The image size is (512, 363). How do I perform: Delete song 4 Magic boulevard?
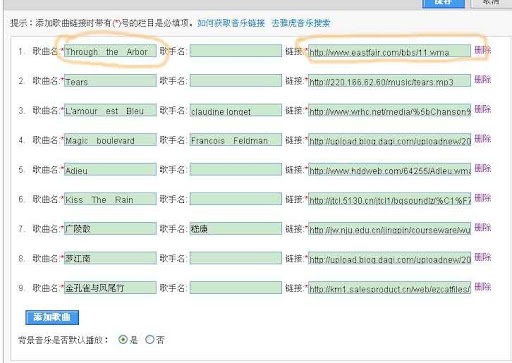coord(483,138)
